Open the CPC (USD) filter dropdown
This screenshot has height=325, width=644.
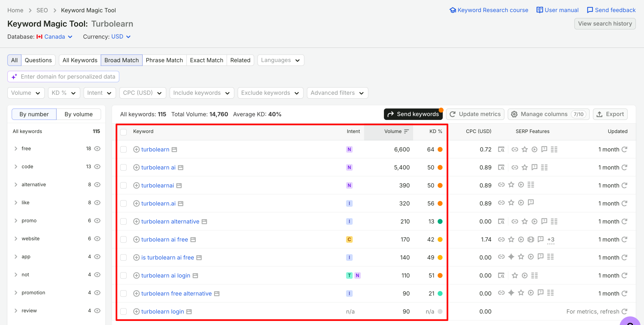[143, 93]
